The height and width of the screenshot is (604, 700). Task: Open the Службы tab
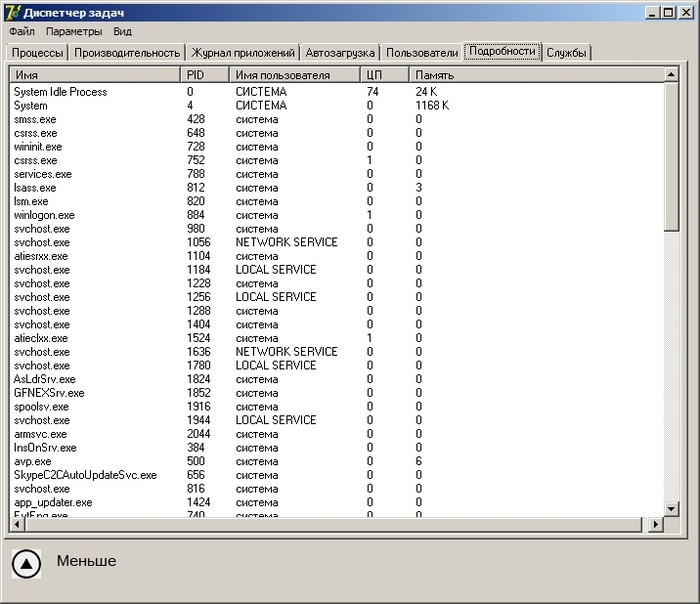click(x=565, y=53)
